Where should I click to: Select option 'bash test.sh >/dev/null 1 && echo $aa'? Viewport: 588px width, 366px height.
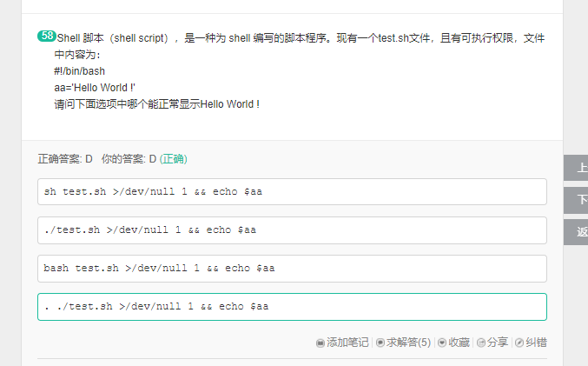pos(292,269)
